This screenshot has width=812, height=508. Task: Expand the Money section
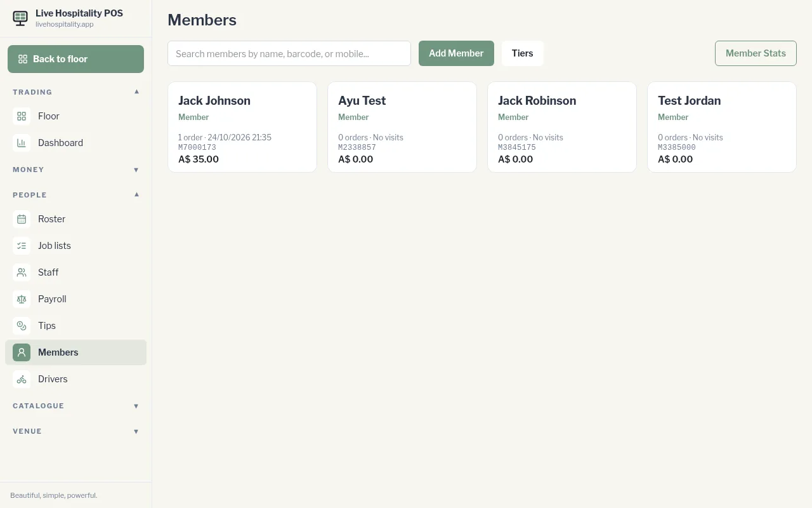tap(75, 170)
